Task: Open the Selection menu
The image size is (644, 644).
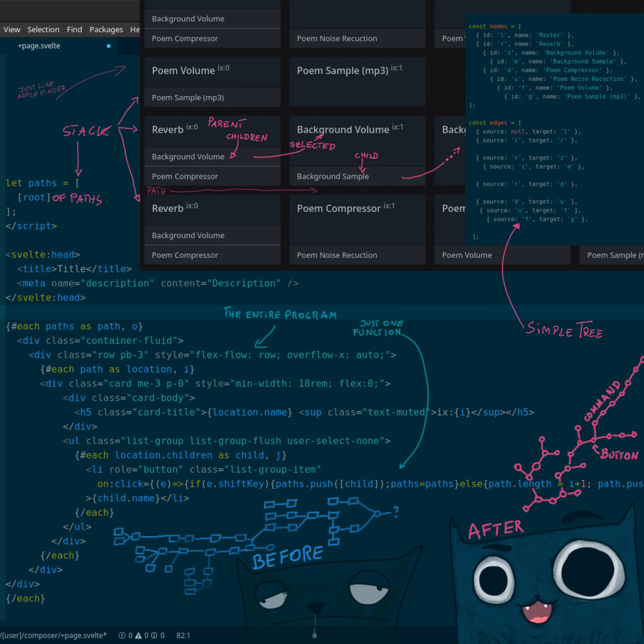Action: coord(43,30)
